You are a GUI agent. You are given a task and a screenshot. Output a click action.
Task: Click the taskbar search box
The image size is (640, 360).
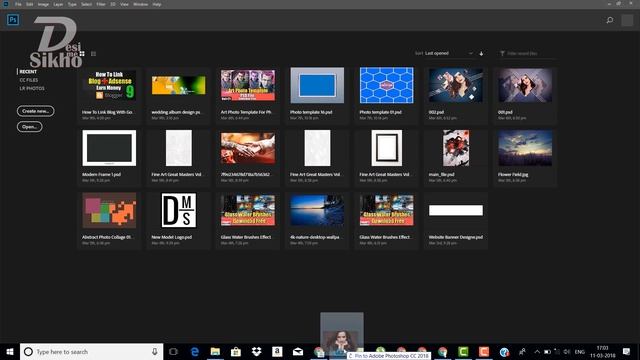pos(91,351)
